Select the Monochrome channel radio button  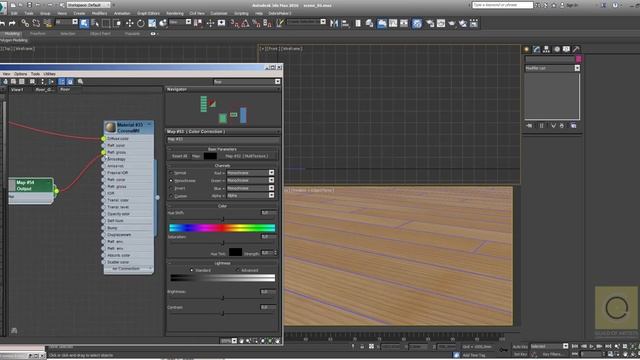click(171, 180)
